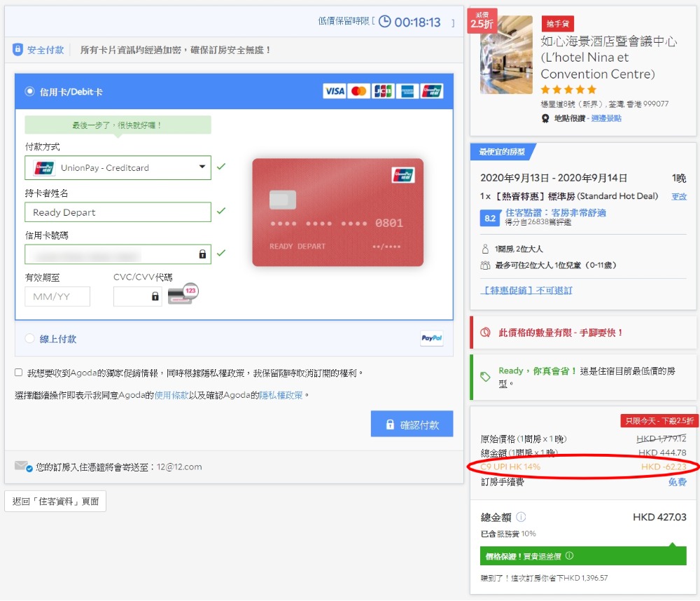Viewport: 700px width, 601px height.
Task: Click info icon on 價格保證 banner
Action: (x=569, y=556)
